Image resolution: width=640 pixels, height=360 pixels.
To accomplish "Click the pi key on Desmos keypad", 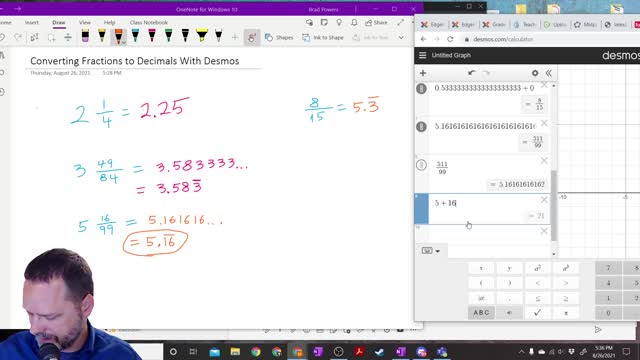I will (x=566, y=313).
